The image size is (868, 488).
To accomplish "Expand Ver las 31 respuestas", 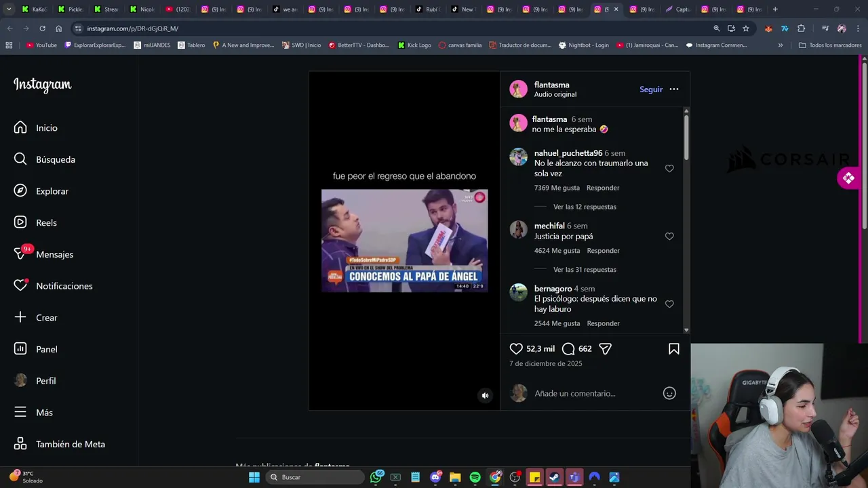I will pyautogui.click(x=585, y=270).
